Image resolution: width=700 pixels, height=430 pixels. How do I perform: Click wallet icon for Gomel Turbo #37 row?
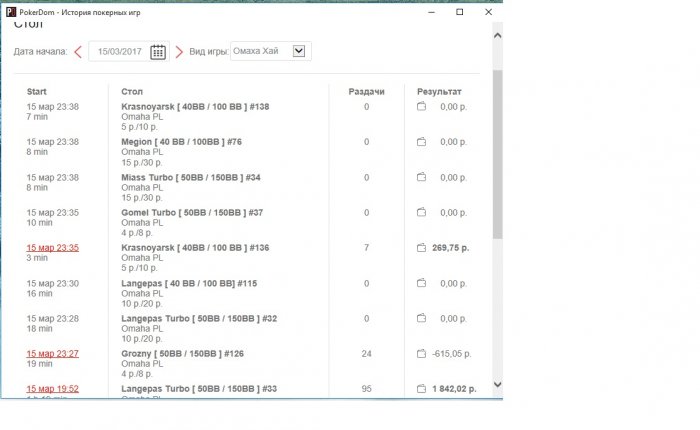pyautogui.click(x=421, y=213)
